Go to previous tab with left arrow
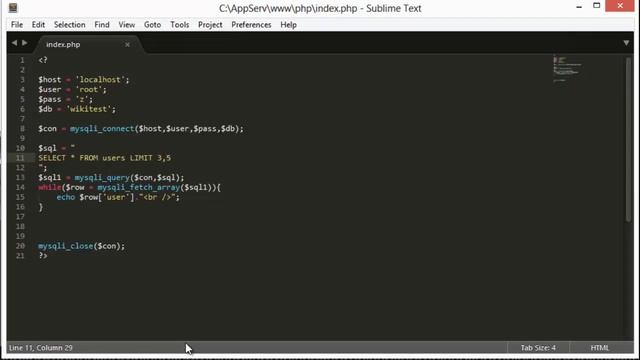Image resolution: width=640 pixels, height=360 pixels. tap(14, 42)
